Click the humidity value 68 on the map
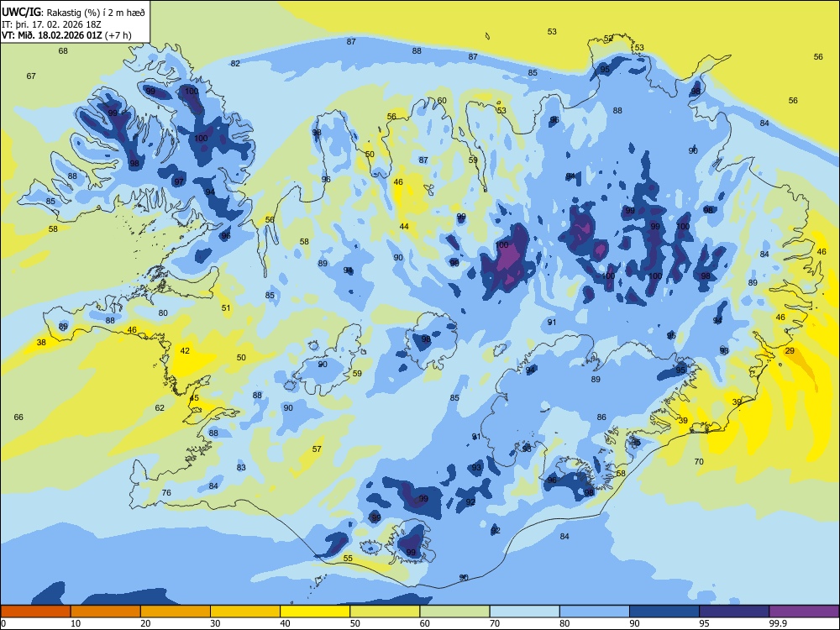Image resolution: width=840 pixels, height=630 pixels. coord(63,51)
